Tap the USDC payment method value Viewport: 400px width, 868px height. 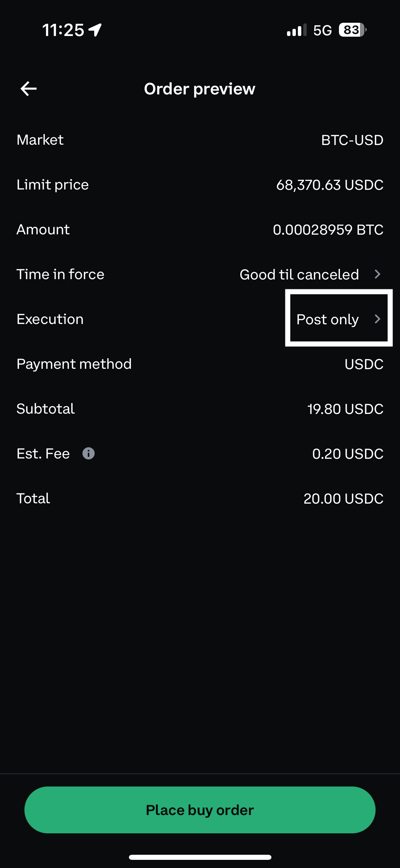point(364,364)
